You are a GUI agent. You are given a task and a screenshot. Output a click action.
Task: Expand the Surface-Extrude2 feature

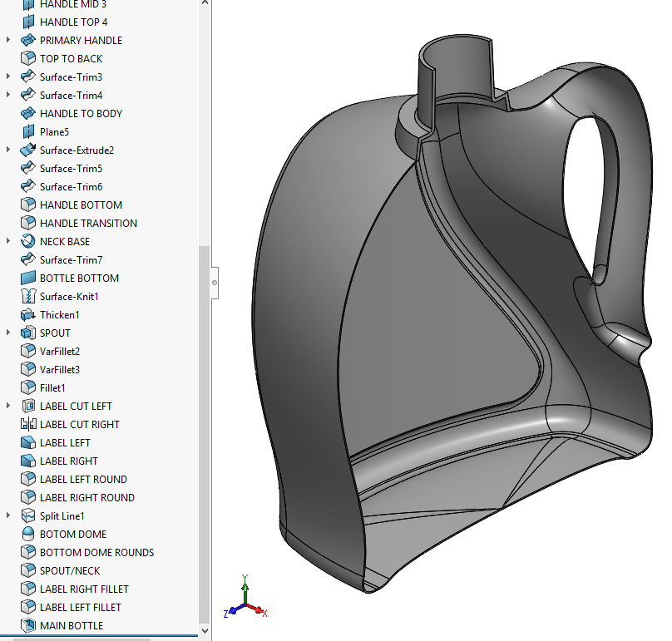(8, 150)
